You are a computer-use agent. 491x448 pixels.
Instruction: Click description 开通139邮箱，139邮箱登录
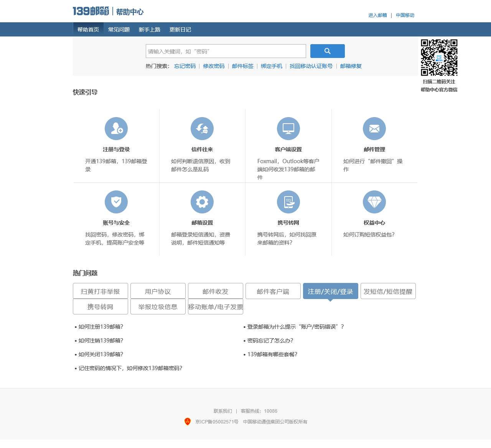pos(116,165)
